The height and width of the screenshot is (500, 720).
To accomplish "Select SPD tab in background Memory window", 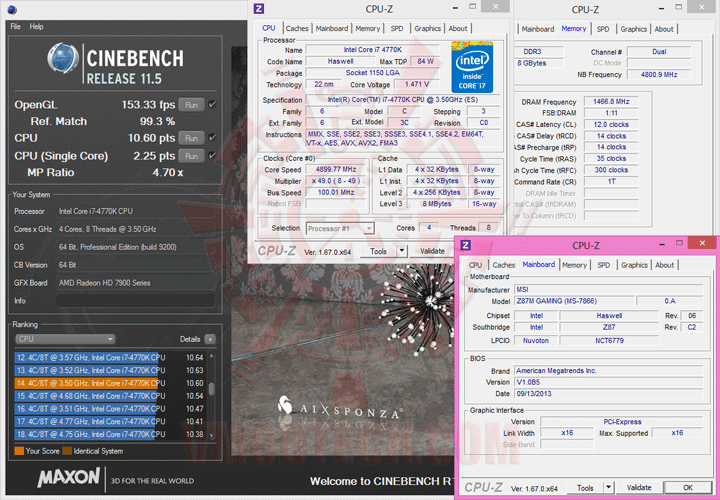I will pos(602,29).
